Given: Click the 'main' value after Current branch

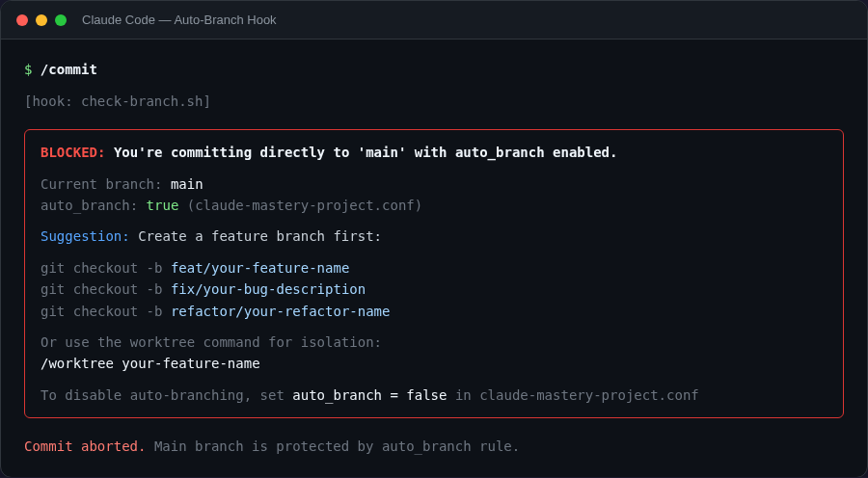Looking at the screenshot, I should click(x=186, y=184).
